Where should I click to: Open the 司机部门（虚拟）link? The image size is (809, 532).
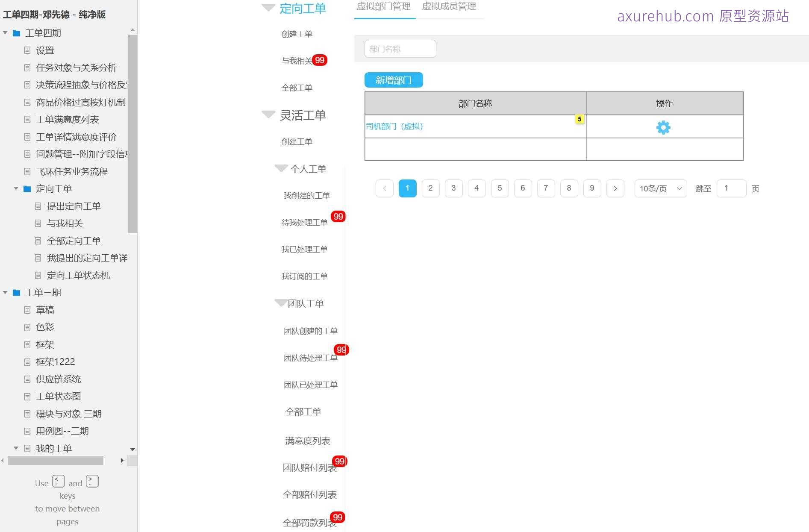click(x=394, y=126)
